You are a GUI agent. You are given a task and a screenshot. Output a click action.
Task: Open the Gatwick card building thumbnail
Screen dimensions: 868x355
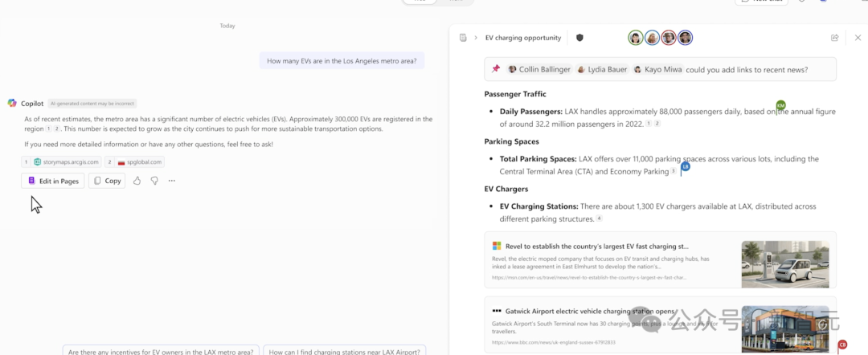pos(785,329)
